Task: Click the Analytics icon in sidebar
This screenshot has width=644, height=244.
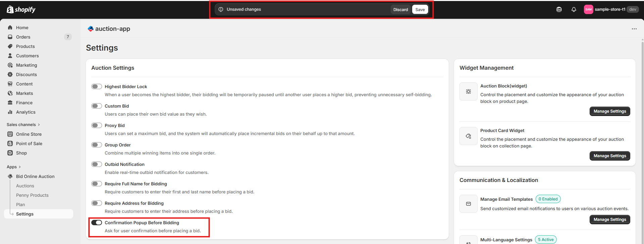Action: click(10, 112)
